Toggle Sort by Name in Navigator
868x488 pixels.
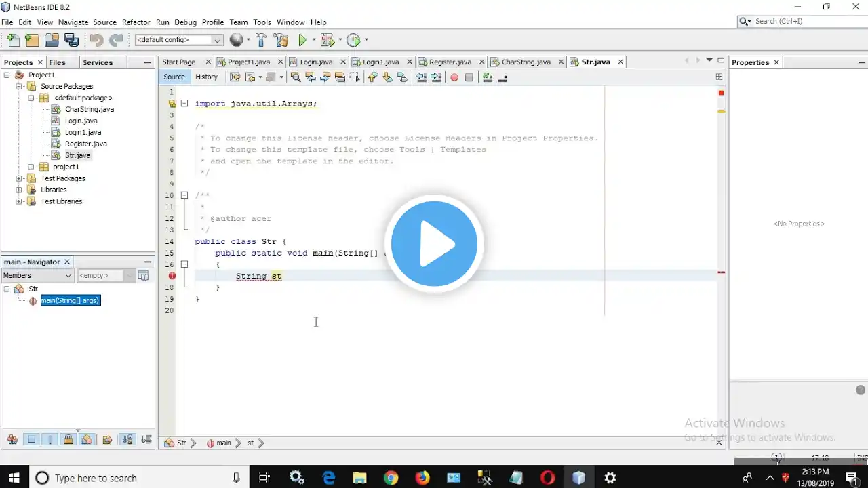click(127, 440)
